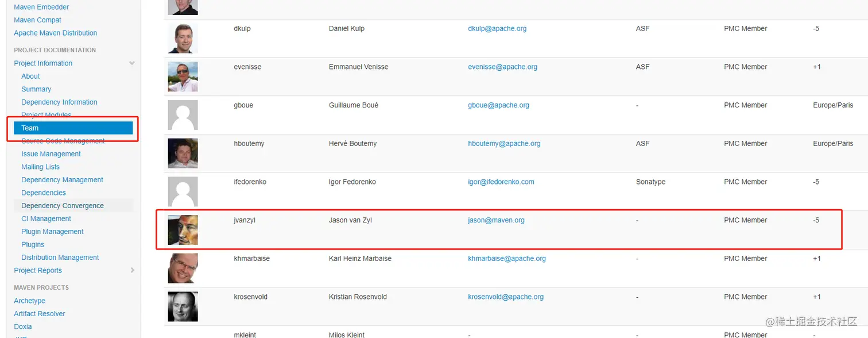Click Jason van Zyl's avatar image
The width and height of the screenshot is (868, 338).
(x=183, y=230)
